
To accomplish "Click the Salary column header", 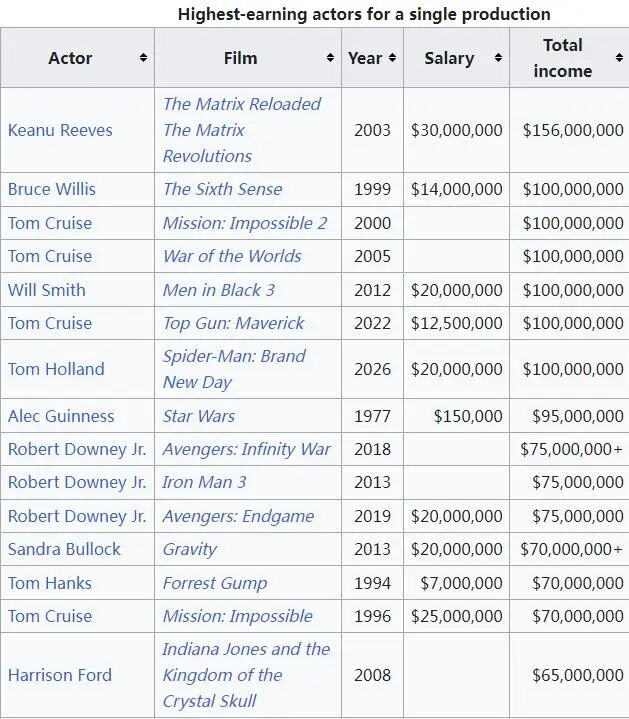I will (456, 58).
